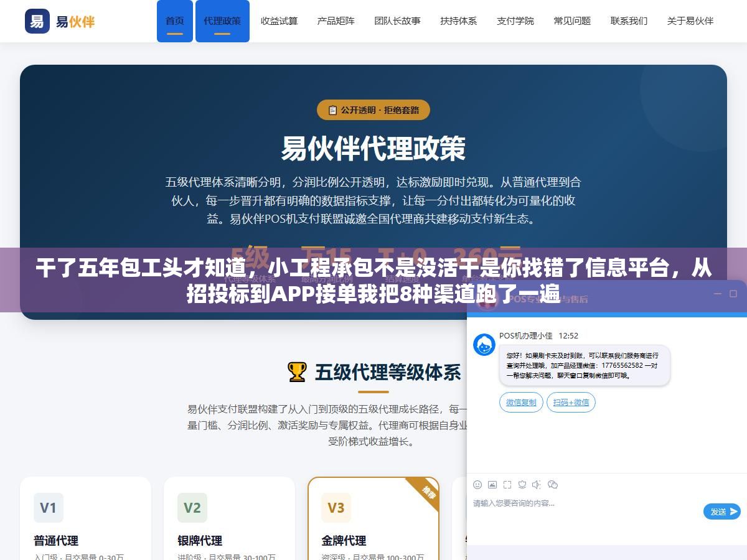The image size is (747, 560).
Task: Go to 联系我们 menu item
Action: 629,21
